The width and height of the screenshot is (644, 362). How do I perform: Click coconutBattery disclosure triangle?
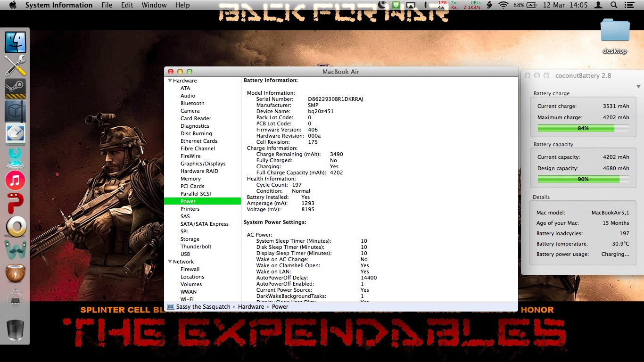[x=638, y=87]
